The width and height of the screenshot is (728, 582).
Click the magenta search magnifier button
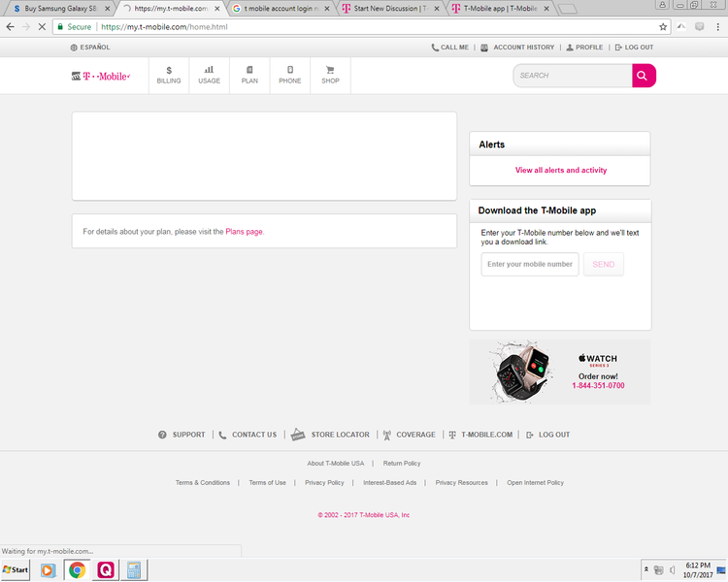tap(644, 76)
